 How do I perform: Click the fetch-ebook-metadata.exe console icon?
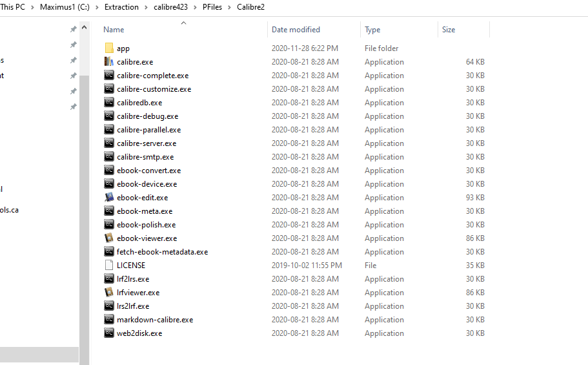pos(108,251)
